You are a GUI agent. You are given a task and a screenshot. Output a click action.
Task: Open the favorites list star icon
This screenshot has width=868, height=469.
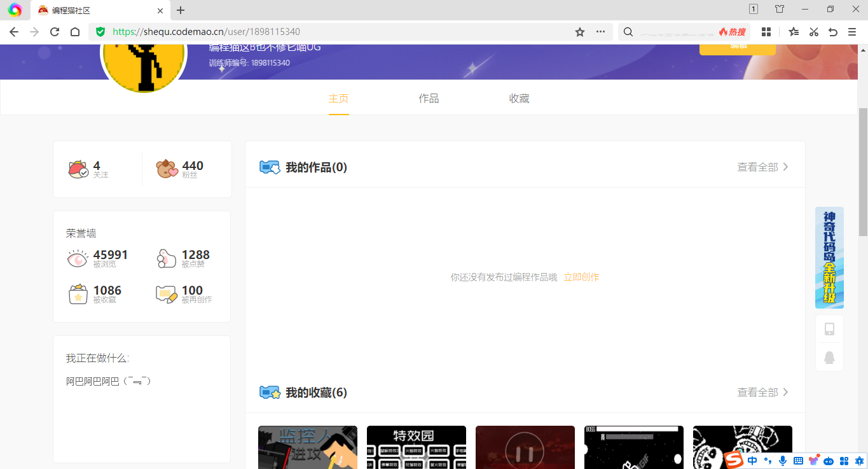pos(794,32)
